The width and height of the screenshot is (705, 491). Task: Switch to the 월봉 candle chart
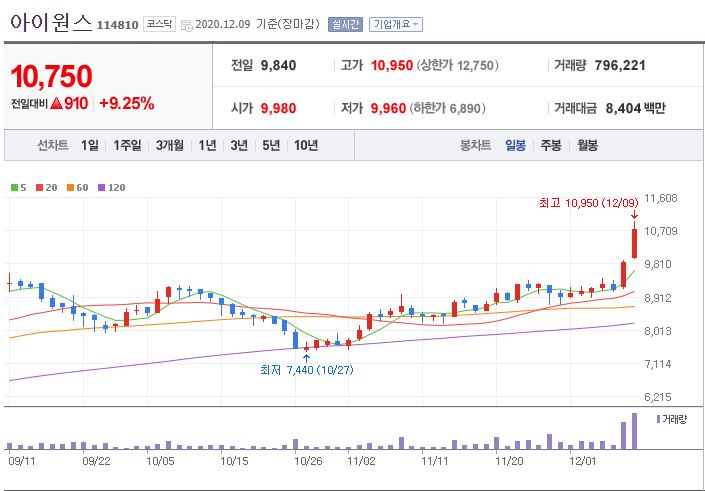click(587, 145)
